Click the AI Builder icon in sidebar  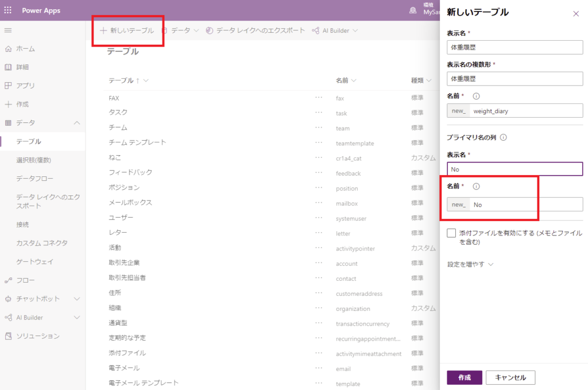(x=8, y=317)
